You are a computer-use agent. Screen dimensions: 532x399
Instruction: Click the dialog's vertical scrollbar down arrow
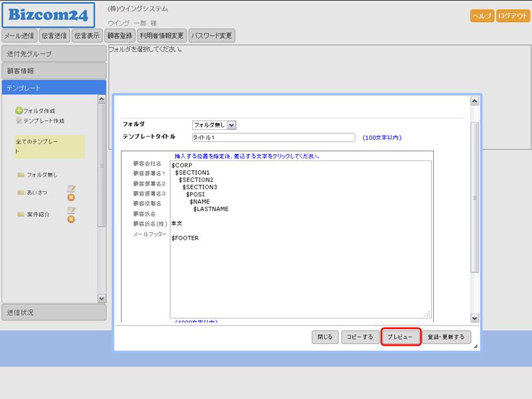coord(474,318)
